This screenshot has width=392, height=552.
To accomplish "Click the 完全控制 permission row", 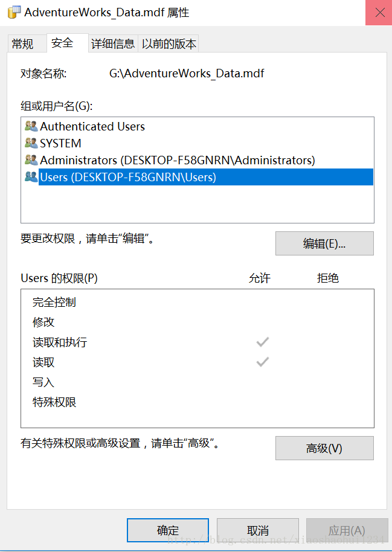I will pos(54,302).
